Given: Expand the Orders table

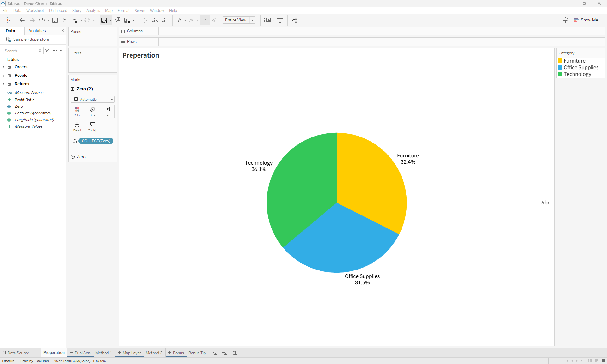Looking at the screenshot, I should coord(4,67).
